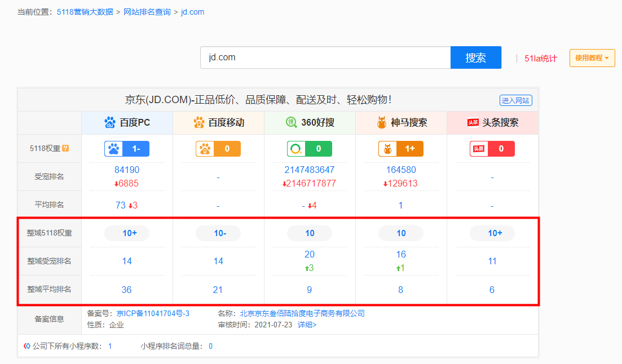Click whole-domain weight 10- under 百度移动

tap(218, 233)
